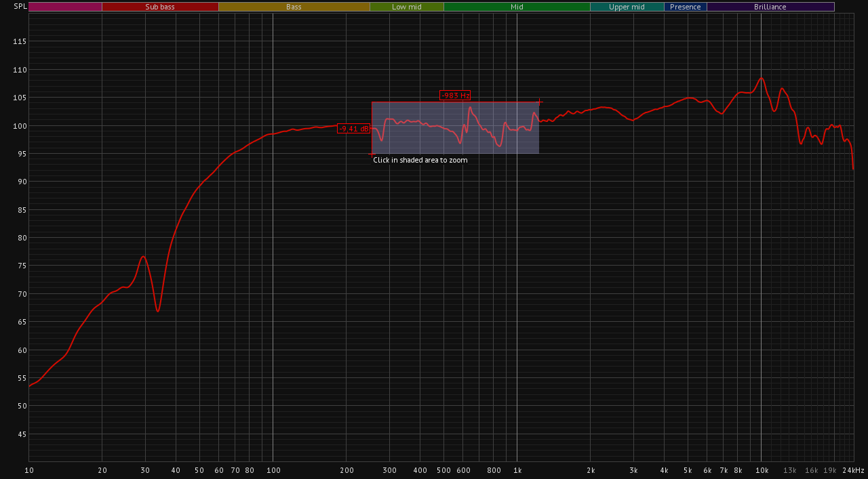Click the Upper mid frequency band label
This screenshot has width=868, height=479.
click(x=627, y=7)
